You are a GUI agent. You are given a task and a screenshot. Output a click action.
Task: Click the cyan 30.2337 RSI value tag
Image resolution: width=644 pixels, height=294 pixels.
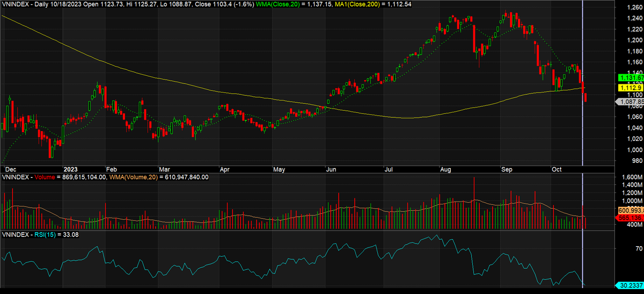[x=629, y=286]
